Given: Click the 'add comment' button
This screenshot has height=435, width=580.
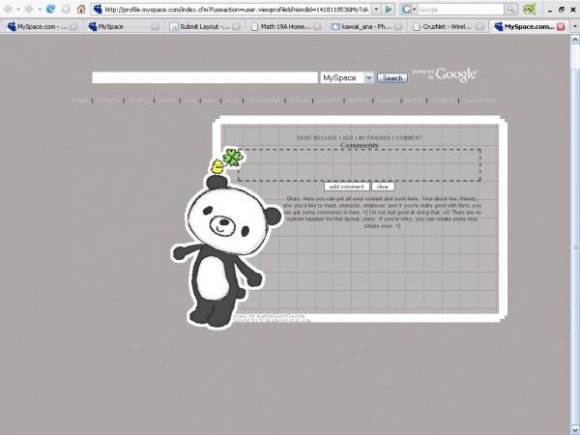Looking at the screenshot, I should point(347,187).
